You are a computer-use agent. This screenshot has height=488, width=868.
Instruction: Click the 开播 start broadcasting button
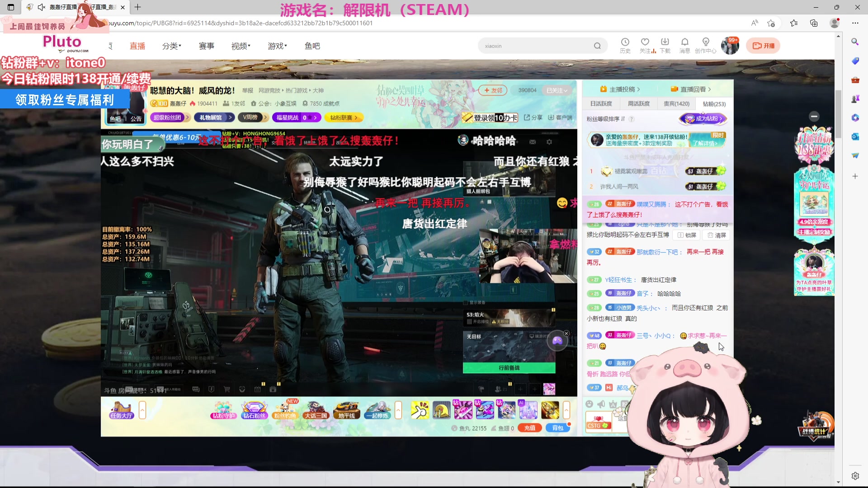(764, 46)
